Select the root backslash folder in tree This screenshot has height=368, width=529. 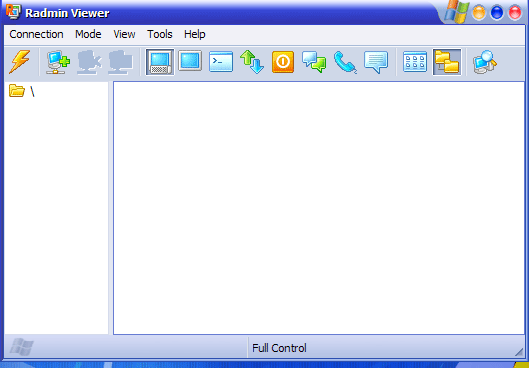pos(22,91)
